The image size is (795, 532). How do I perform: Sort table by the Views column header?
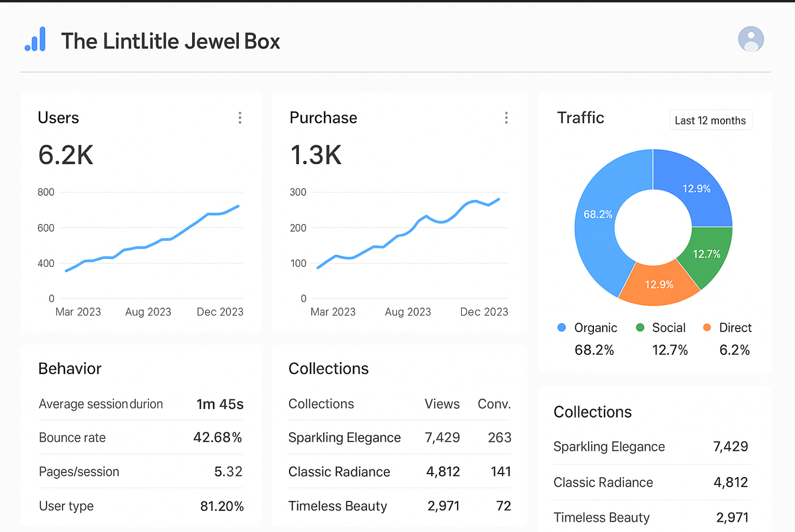coord(442,404)
